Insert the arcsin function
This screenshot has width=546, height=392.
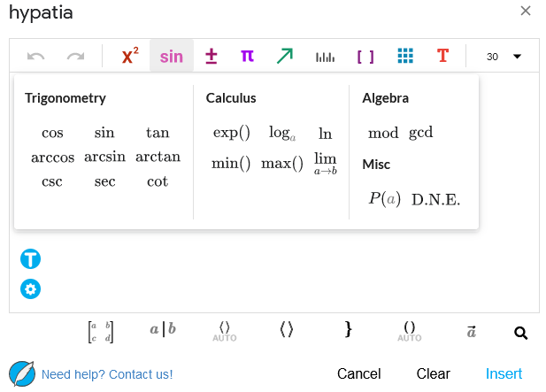tap(104, 157)
